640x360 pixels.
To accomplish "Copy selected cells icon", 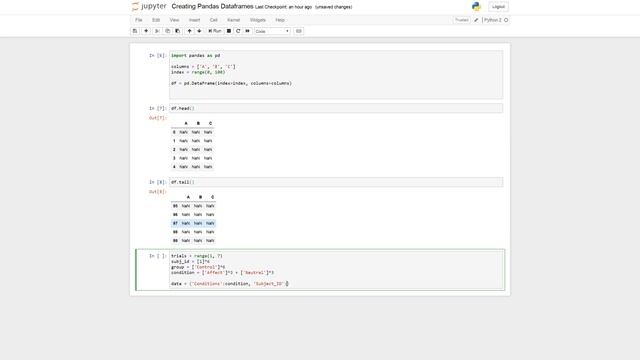I will tap(167, 31).
